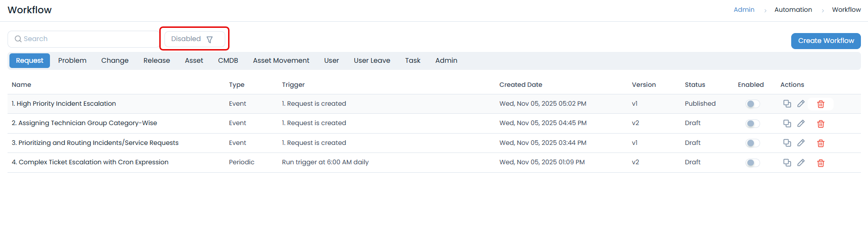This screenshot has width=868, height=228.
Task: Switch to the Problem tab
Action: coord(72,60)
